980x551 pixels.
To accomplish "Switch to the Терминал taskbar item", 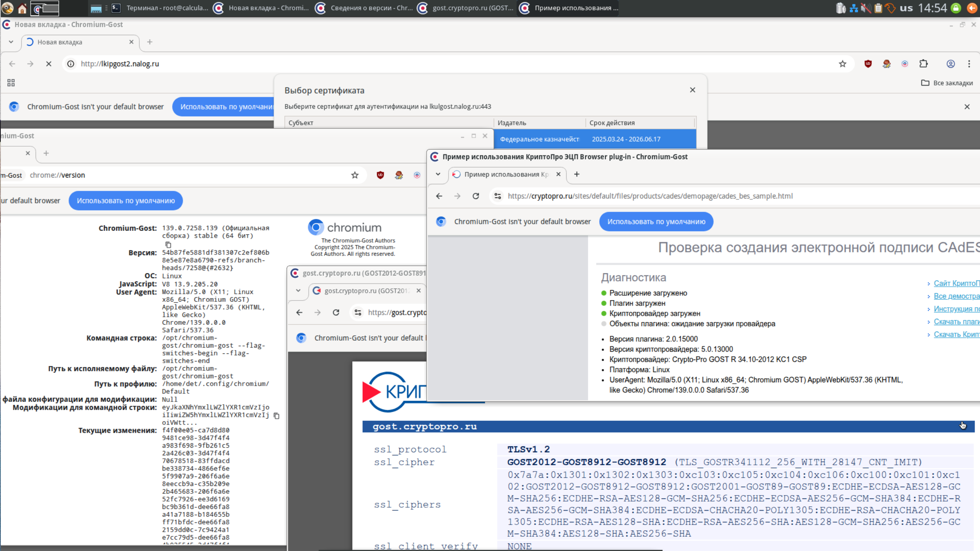I will (x=160, y=8).
